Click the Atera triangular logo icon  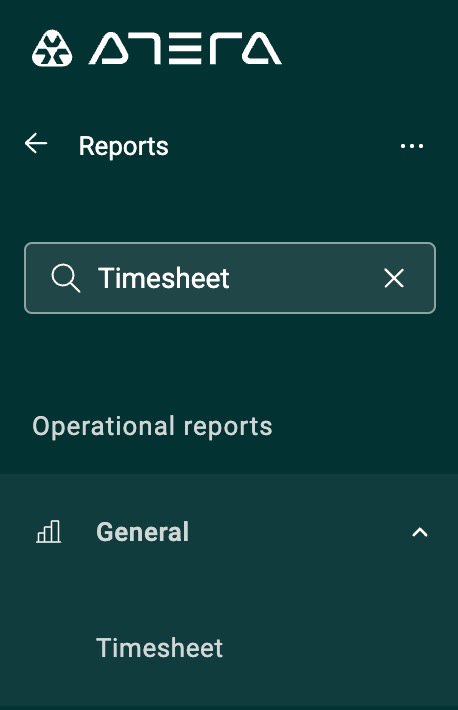(x=52, y=48)
